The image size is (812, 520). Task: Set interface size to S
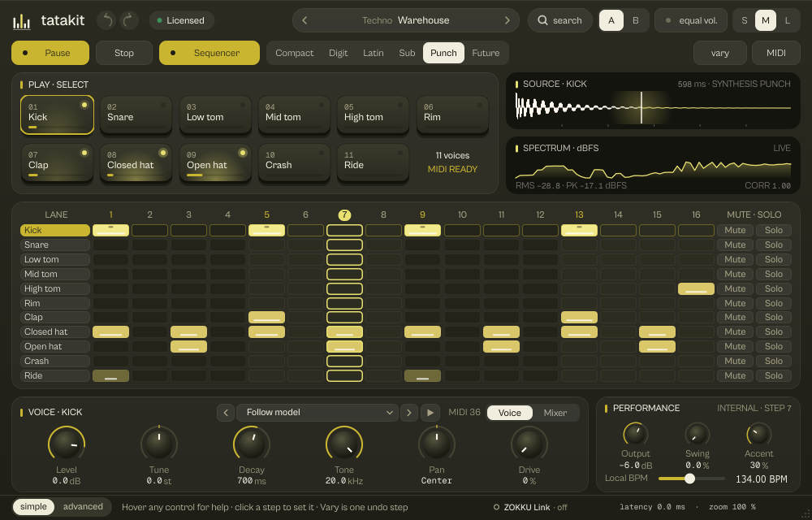tap(744, 20)
